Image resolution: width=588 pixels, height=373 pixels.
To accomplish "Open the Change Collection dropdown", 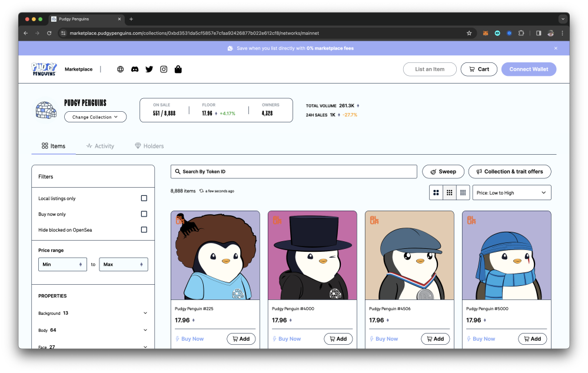I will tap(95, 117).
